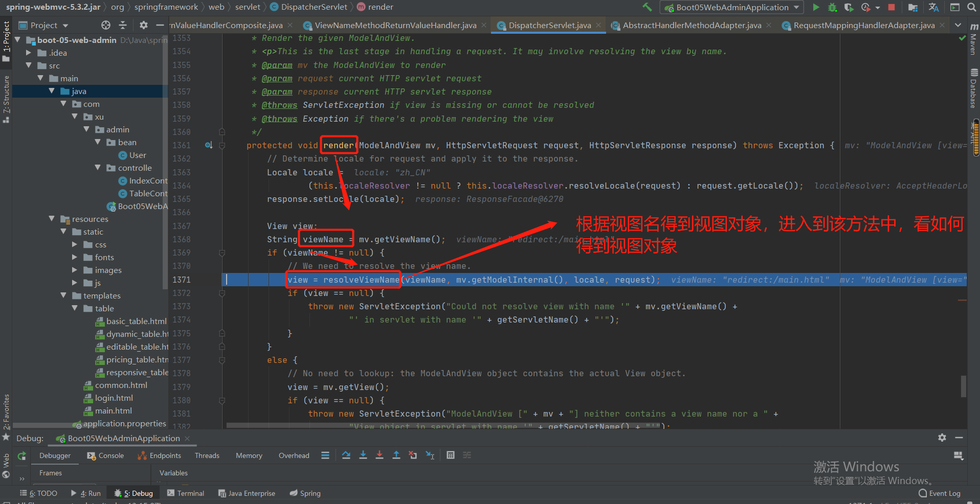
Task: Open run configuration dropdown Boot05WebAdminApplication
Action: pyautogui.click(x=731, y=7)
